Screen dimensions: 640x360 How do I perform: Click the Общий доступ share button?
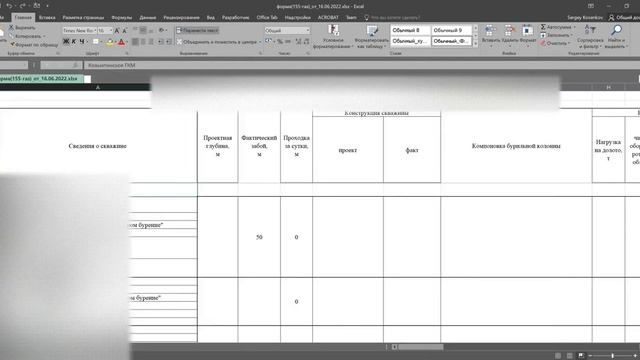(x=624, y=18)
